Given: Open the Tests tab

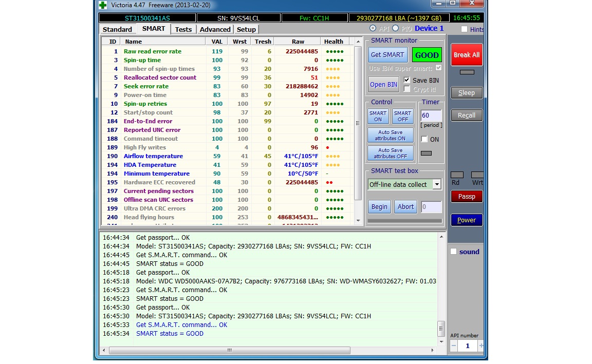Looking at the screenshot, I should click(x=183, y=29).
